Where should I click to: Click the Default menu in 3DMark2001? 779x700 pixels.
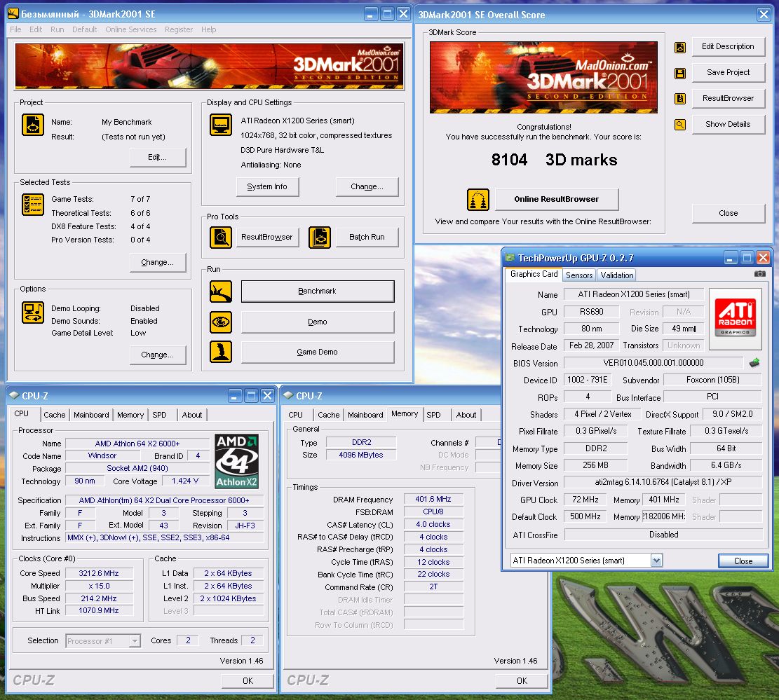tap(84, 29)
